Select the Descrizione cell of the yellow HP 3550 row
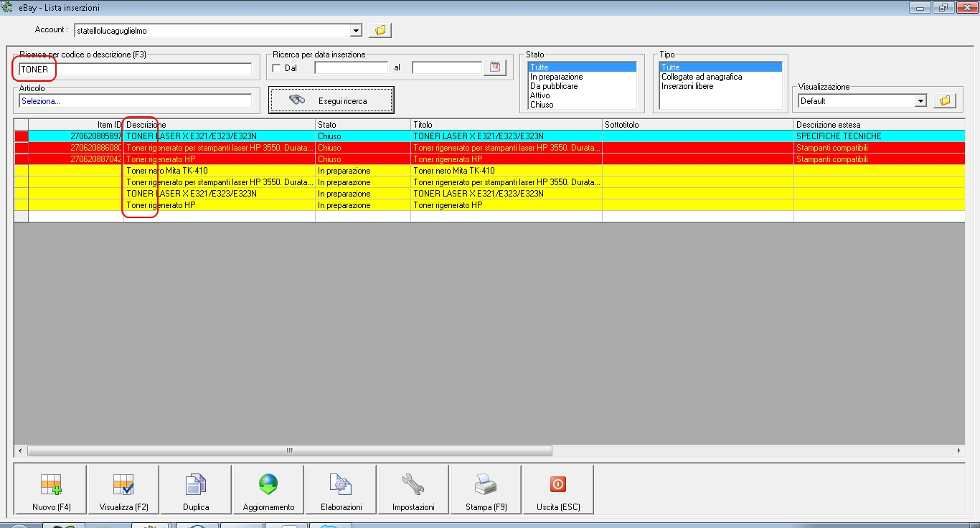980x528 pixels. click(220, 182)
